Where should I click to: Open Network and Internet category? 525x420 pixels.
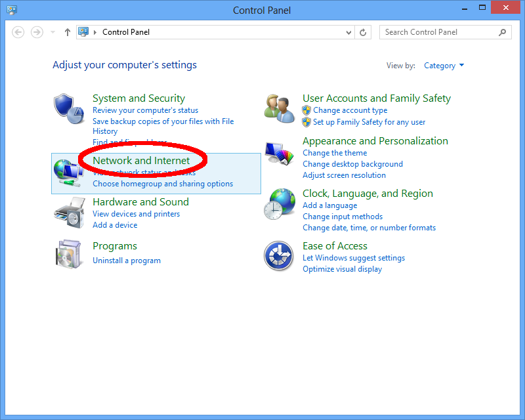point(141,160)
